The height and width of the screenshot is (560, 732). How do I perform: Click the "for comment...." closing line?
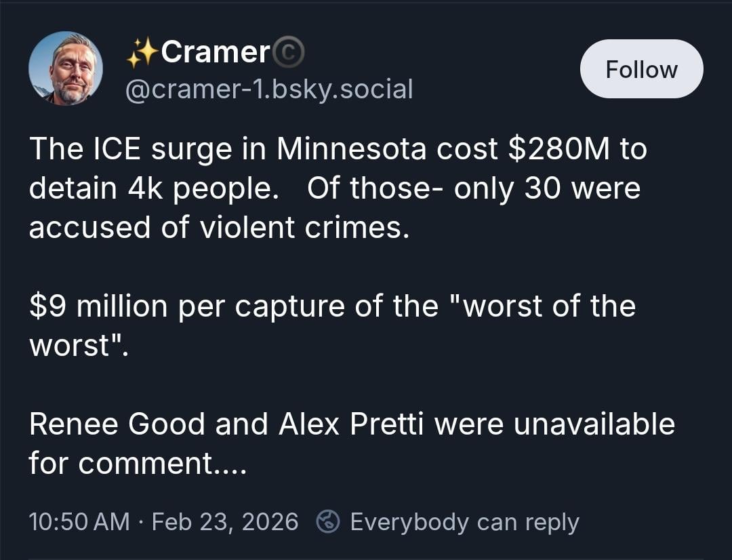tap(136, 463)
